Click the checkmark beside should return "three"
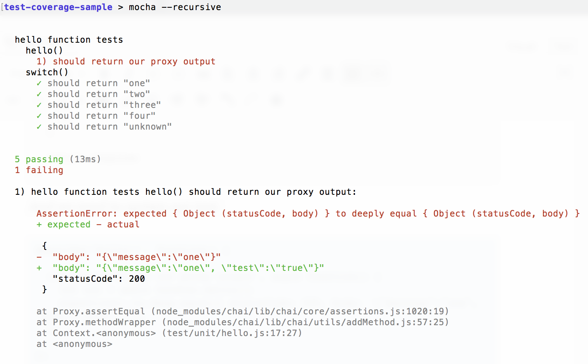Viewport: 588px width, 364px height. point(39,105)
